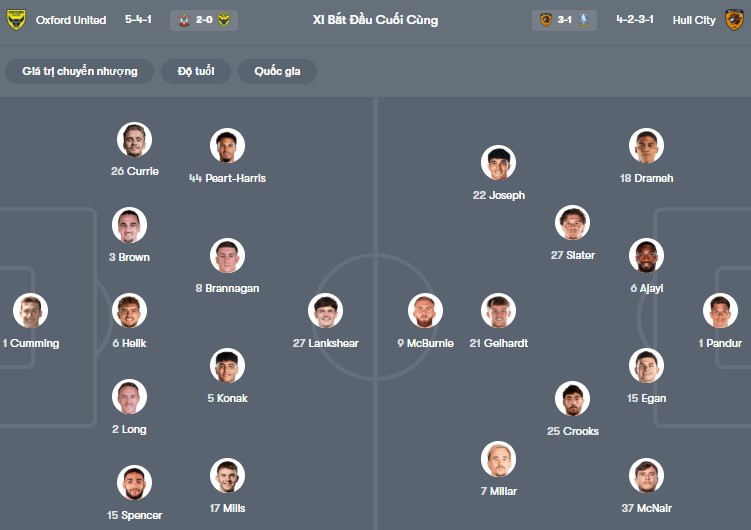Image resolution: width=751 pixels, height=530 pixels.
Task: Click Millar's player photo
Action: click(x=498, y=459)
